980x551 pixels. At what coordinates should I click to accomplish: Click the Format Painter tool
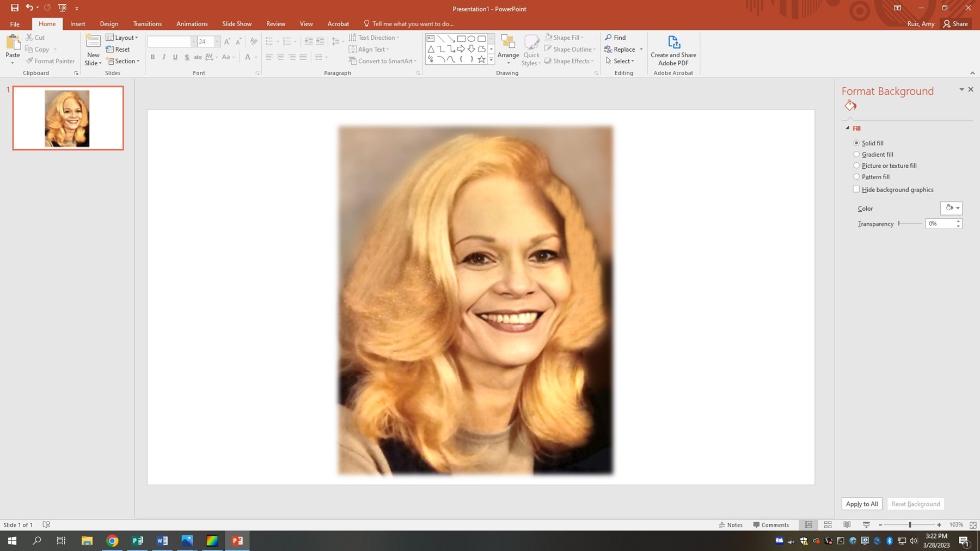click(x=50, y=61)
